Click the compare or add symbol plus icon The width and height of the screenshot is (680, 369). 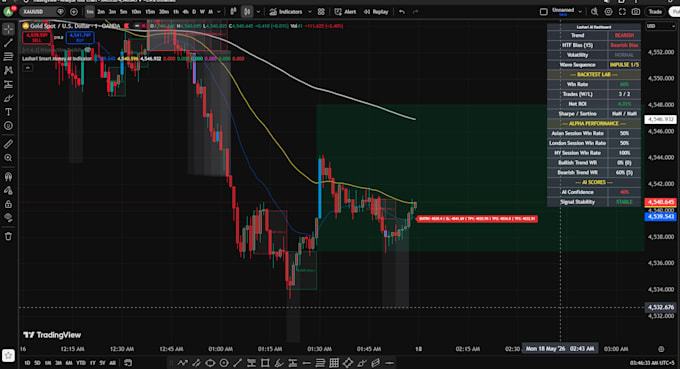[74, 12]
